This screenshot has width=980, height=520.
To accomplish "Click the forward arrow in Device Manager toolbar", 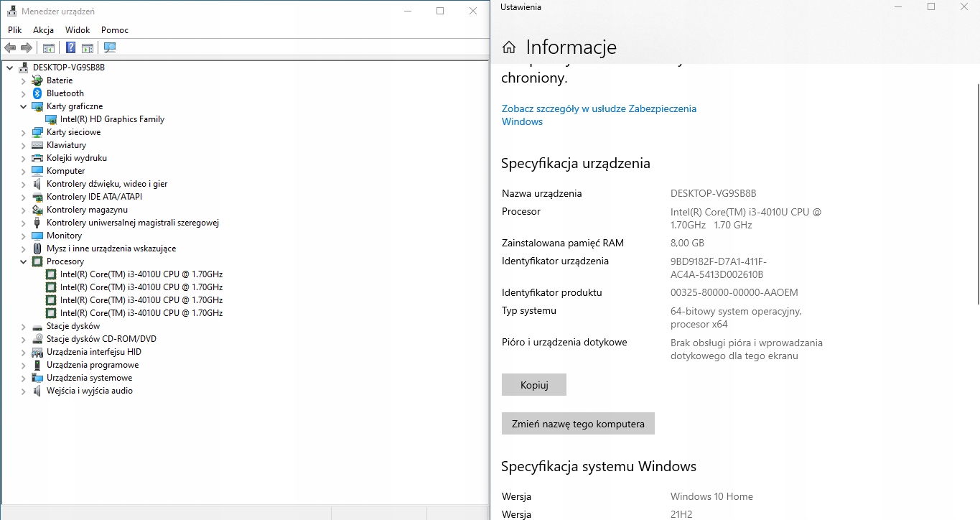I will tap(27, 48).
